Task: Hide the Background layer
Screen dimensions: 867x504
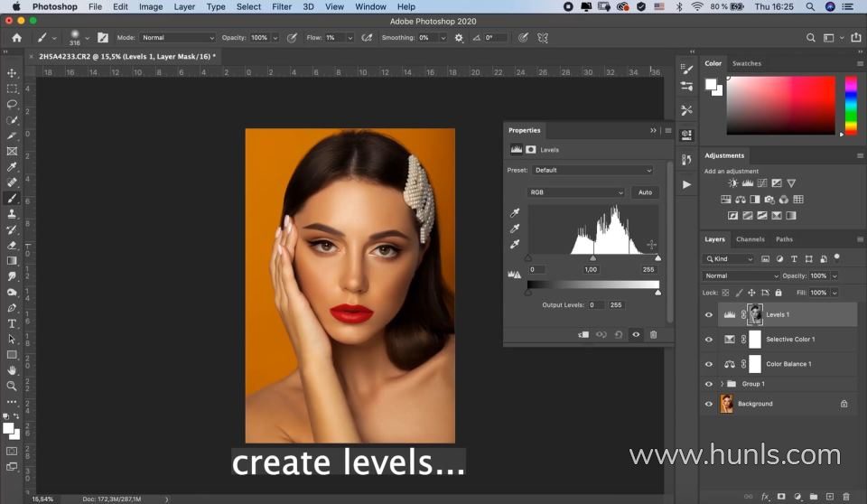Action: pos(708,404)
